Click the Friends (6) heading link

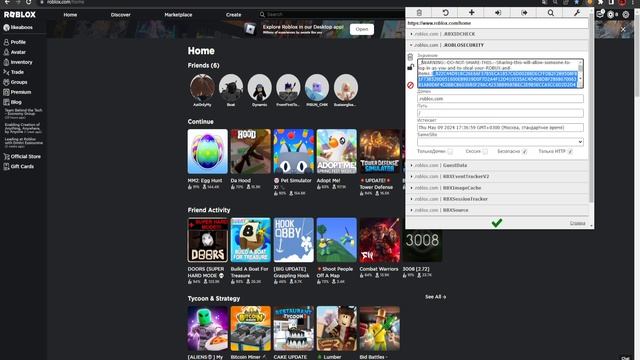coord(204,65)
